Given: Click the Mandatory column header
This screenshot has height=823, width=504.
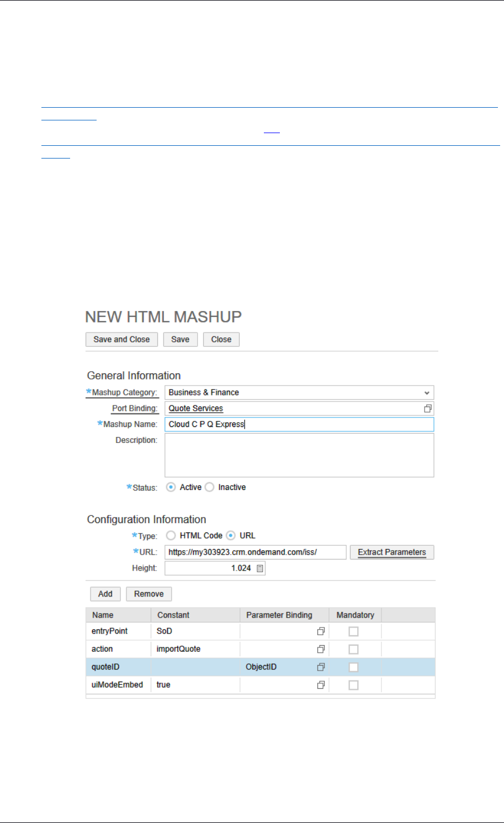Looking at the screenshot, I should tap(355, 615).
